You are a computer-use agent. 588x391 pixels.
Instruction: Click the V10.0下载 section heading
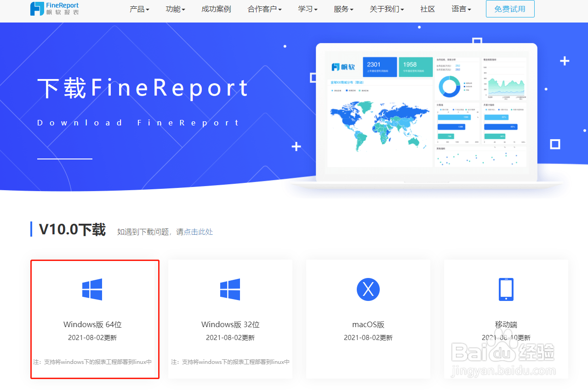click(x=72, y=229)
